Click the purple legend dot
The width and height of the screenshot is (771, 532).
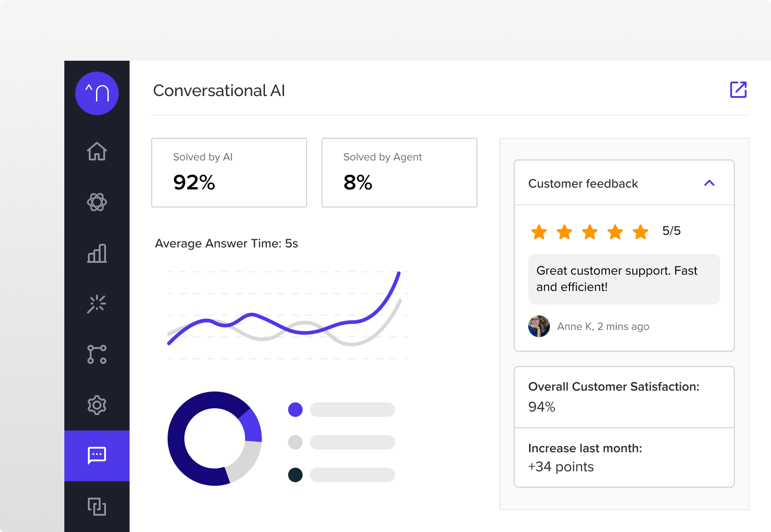click(295, 410)
